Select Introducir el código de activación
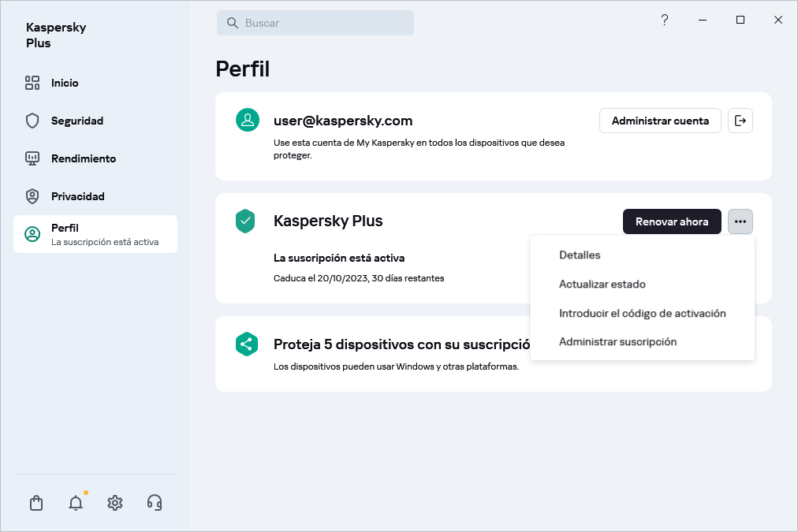The height and width of the screenshot is (532, 798). [x=642, y=313]
